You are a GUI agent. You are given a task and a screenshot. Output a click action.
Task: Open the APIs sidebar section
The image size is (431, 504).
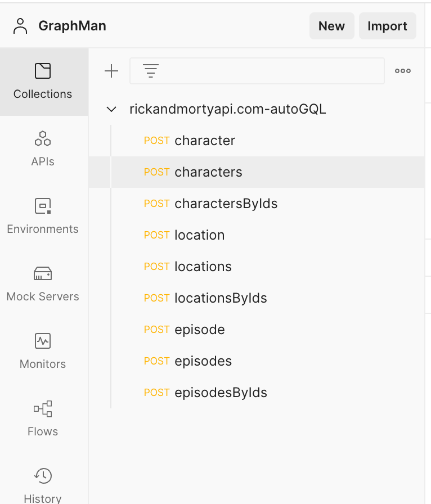point(43,149)
